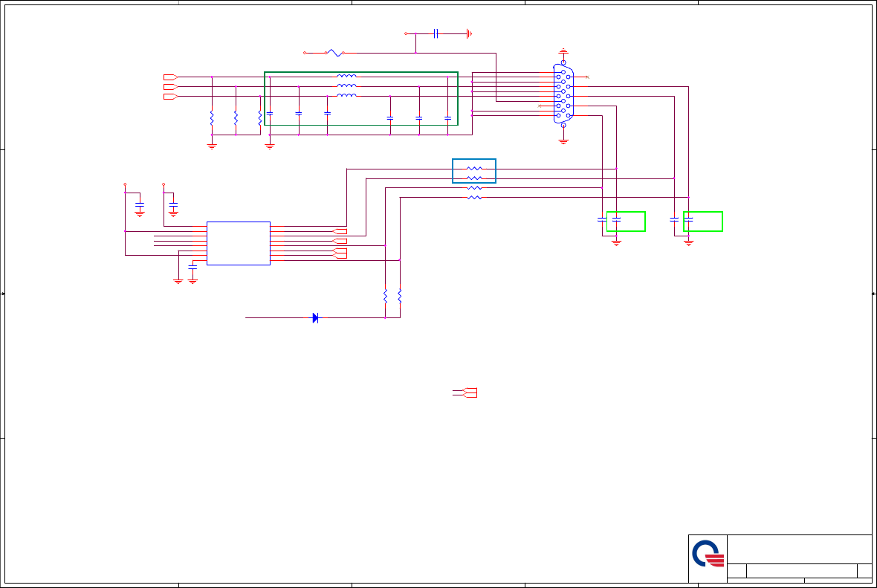Screen dimensions: 877x588
Task: Click the far-left power node circle above the IC
Action: click(125, 184)
